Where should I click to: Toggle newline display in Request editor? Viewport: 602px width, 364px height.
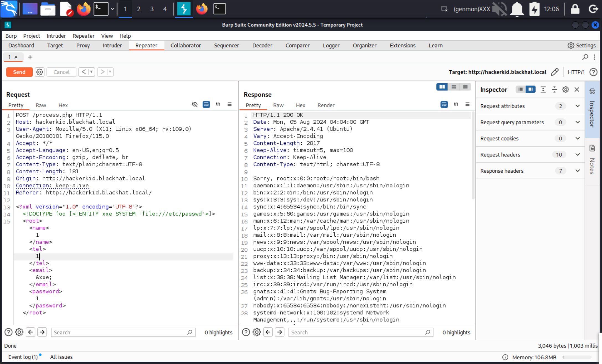[x=218, y=104]
